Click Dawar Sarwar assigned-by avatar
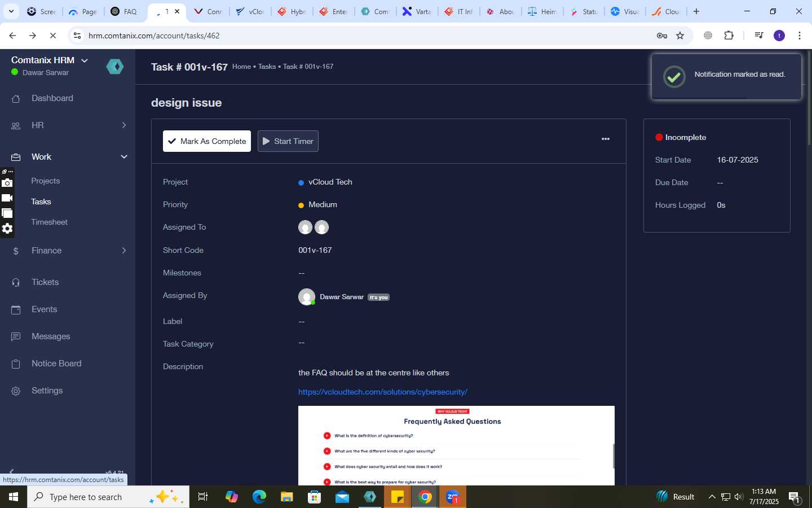The width and height of the screenshot is (812, 508). (306, 297)
